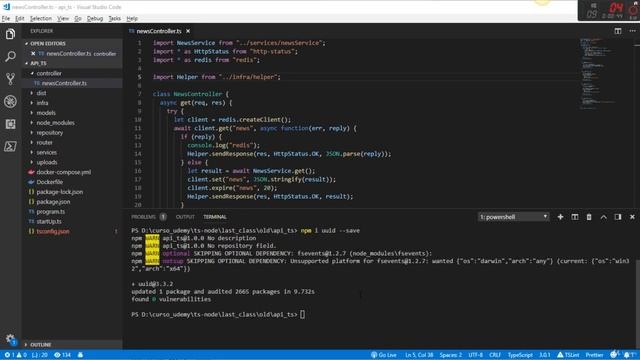
Task: Open notifications bell in status bar
Action: click(x=627, y=355)
